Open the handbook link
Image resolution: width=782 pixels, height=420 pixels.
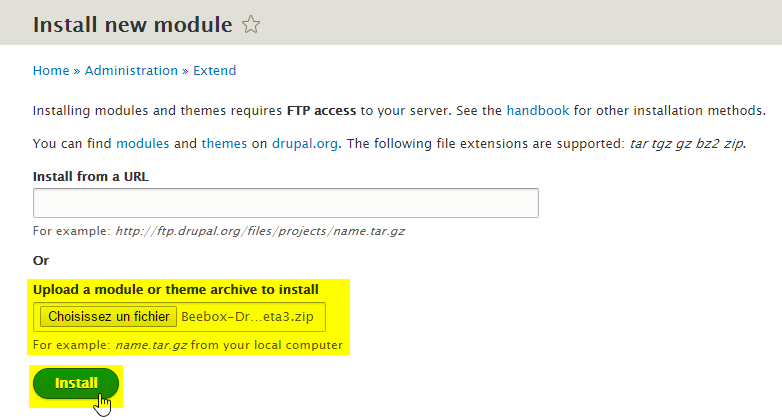[538, 110]
